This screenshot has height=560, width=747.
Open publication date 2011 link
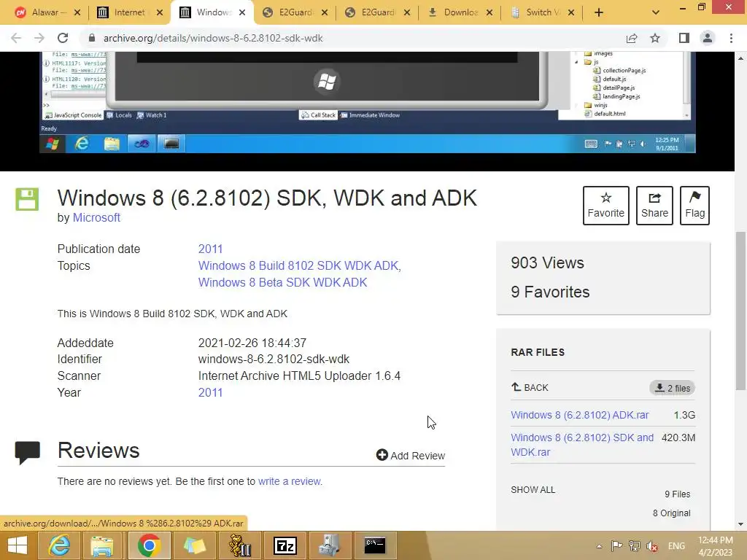pos(210,249)
